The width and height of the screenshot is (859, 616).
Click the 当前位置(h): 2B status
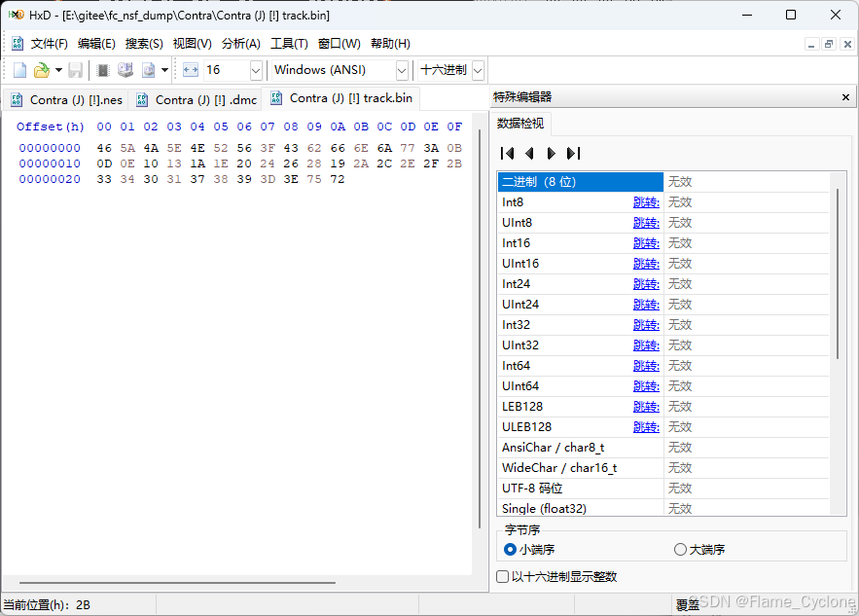tap(47, 605)
